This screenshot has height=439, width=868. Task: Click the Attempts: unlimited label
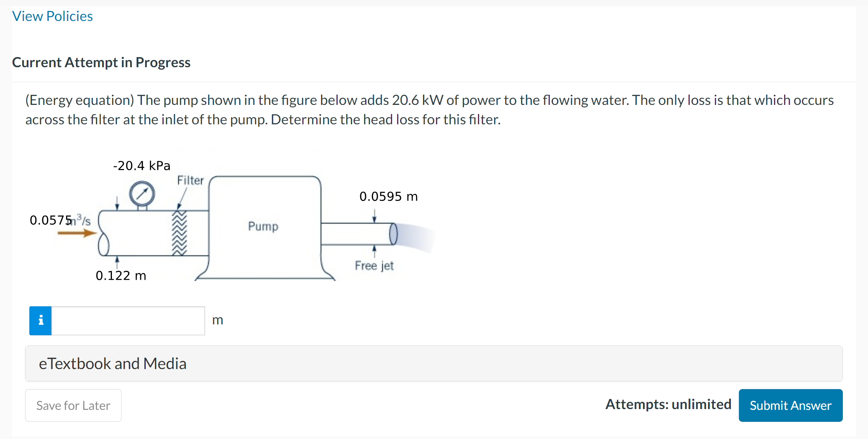668,404
